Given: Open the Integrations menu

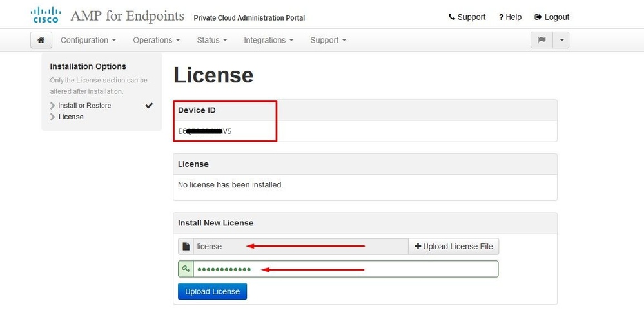Looking at the screenshot, I should 269,40.
